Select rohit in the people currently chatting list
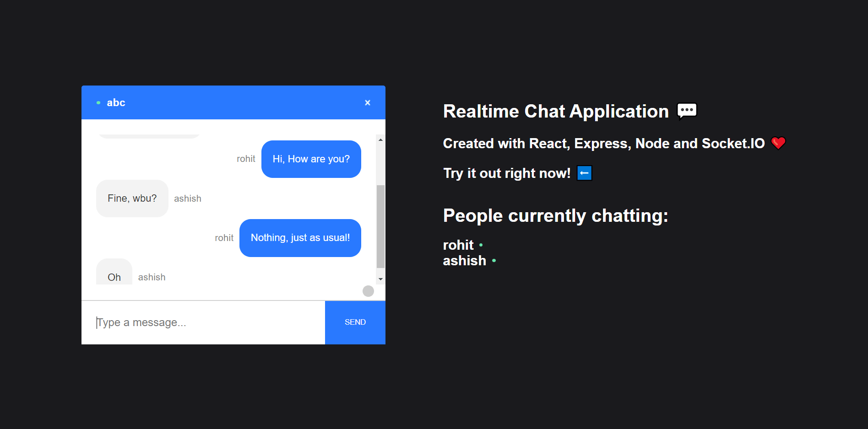868x429 pixels. [x=458, y=245]
